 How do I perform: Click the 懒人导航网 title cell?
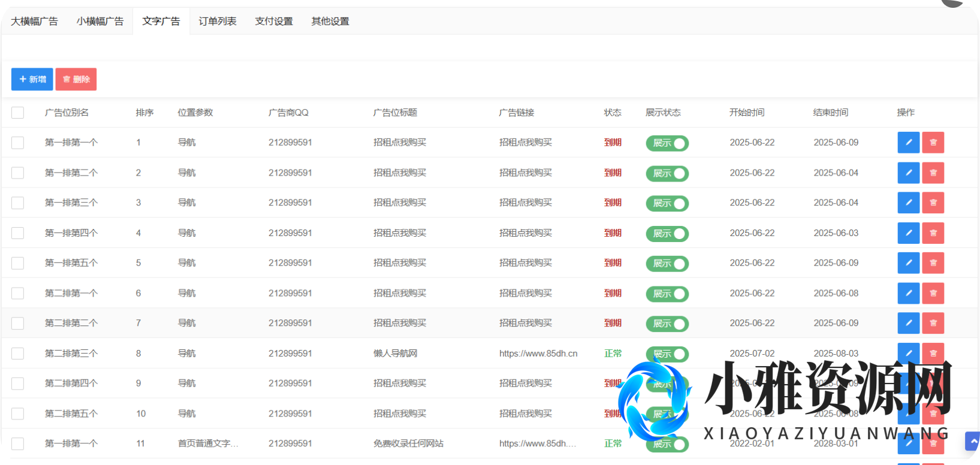(x=395, y=354)
